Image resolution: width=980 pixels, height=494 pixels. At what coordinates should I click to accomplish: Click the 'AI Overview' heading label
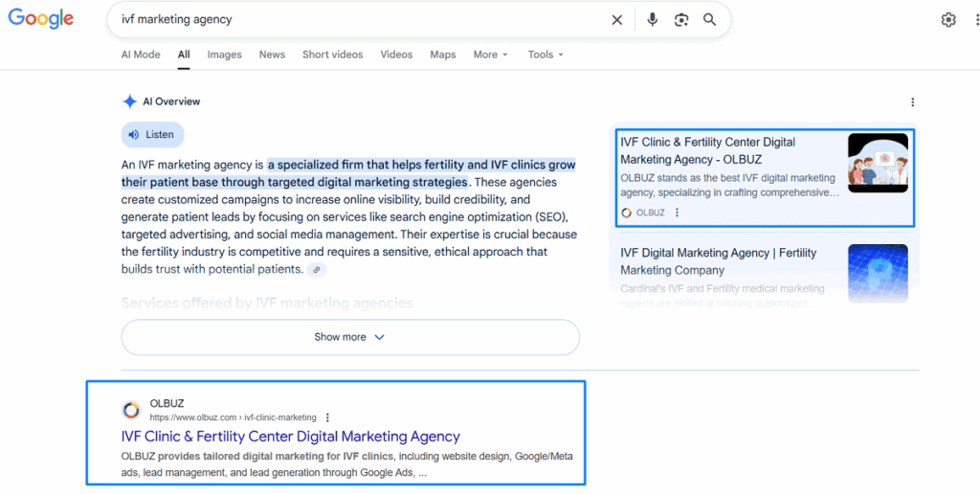171,101
